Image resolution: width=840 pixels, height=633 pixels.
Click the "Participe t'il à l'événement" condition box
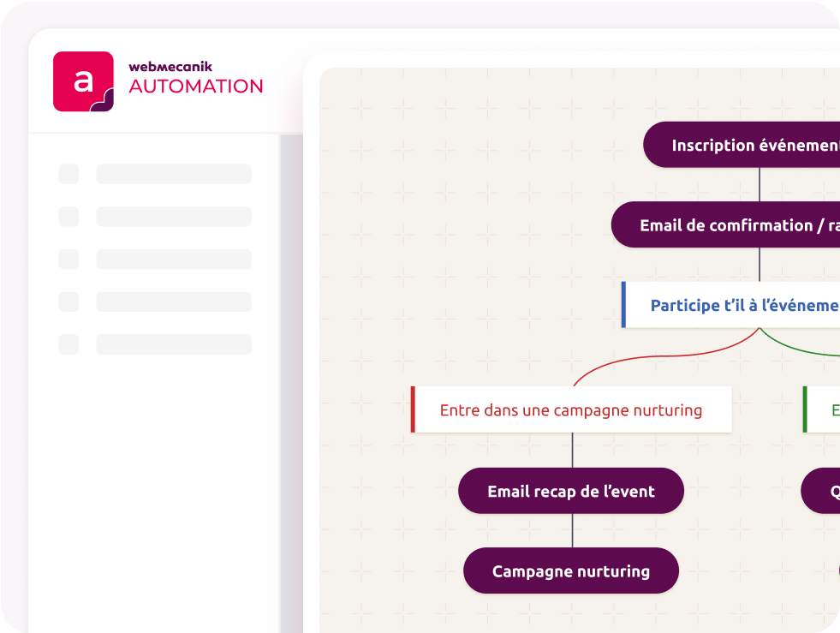coord(734,305)
